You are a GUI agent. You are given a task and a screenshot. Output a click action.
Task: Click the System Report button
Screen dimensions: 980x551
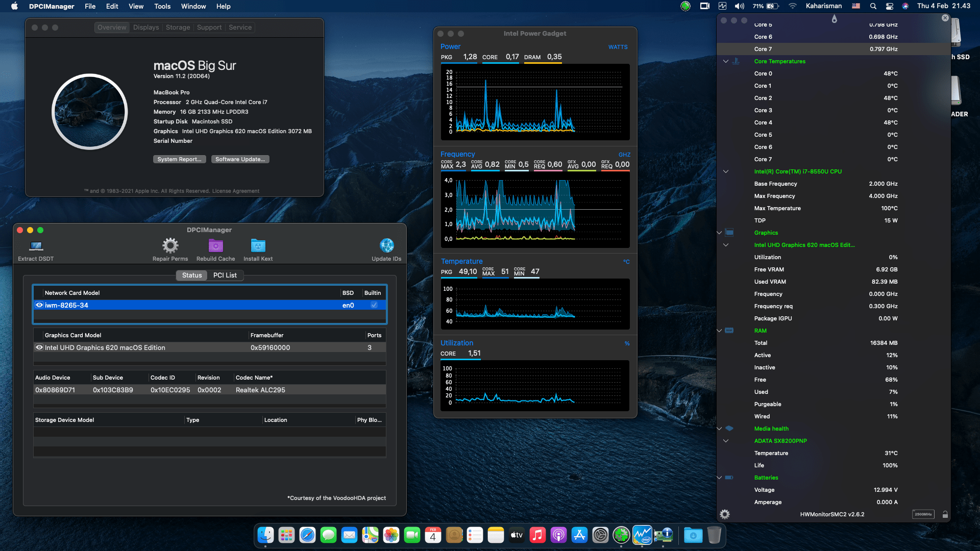[179, 159]
